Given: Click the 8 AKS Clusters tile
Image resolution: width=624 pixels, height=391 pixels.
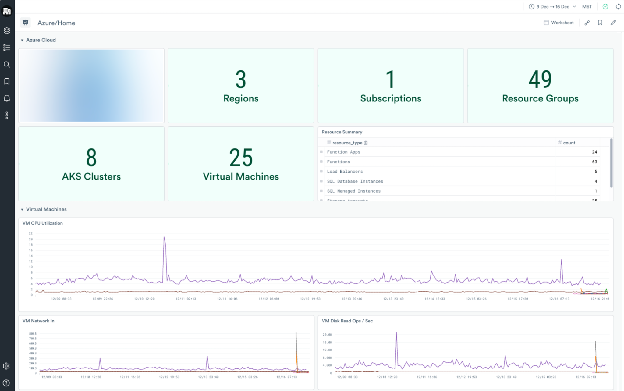Looking at the screenshot, I should (91, 164).
